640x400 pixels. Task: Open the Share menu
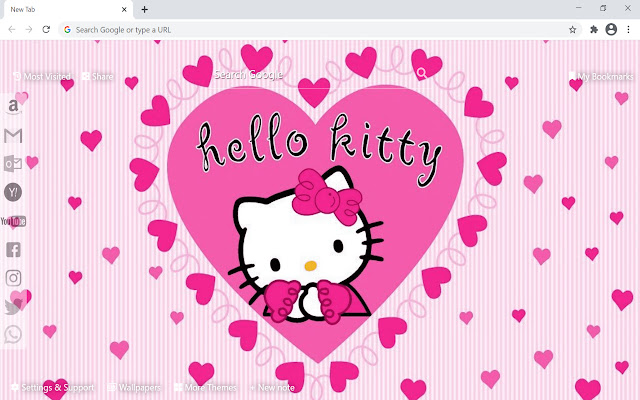click(x=98, y=76)
